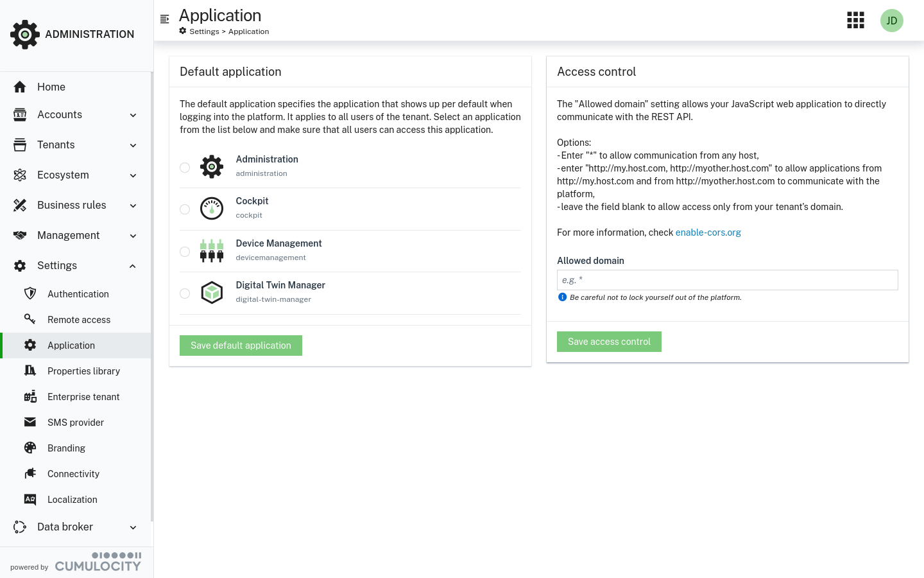Screen dimensions: 924x578
Task: Select the Remote access wrench icon
Action: pos(30,319)
